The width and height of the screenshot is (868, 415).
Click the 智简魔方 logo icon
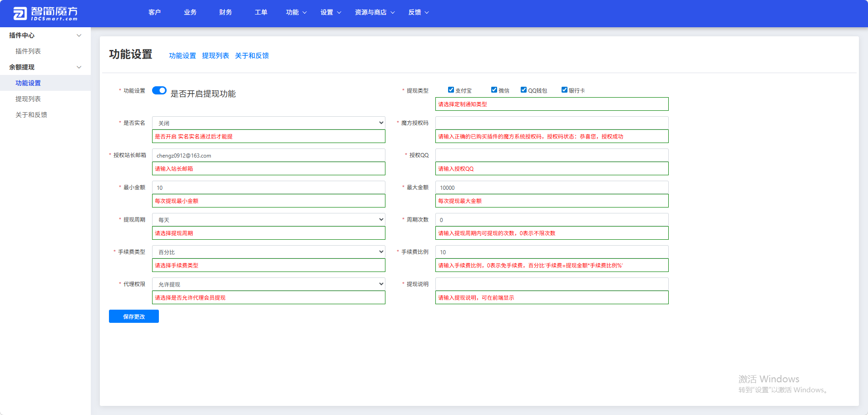pos(20,14)
